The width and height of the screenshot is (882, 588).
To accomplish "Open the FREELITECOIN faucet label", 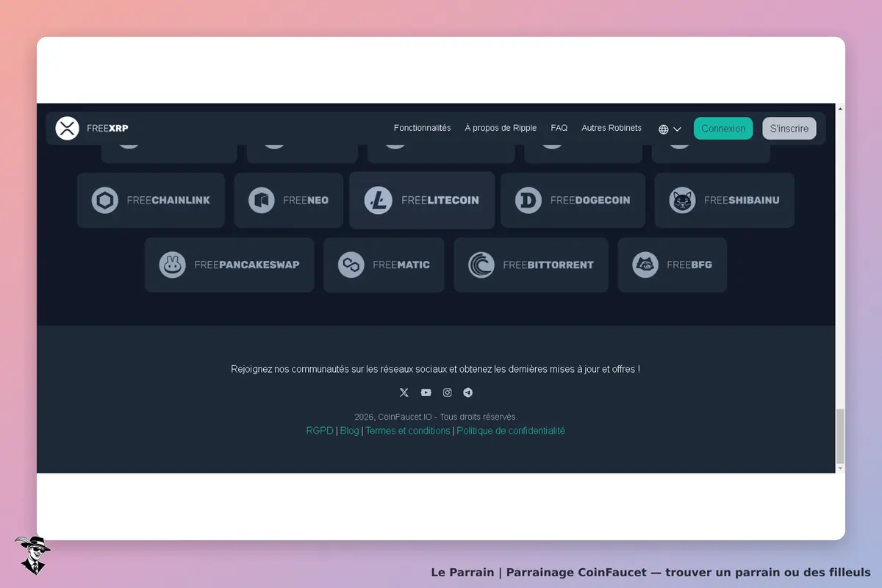I will (440, 200).
